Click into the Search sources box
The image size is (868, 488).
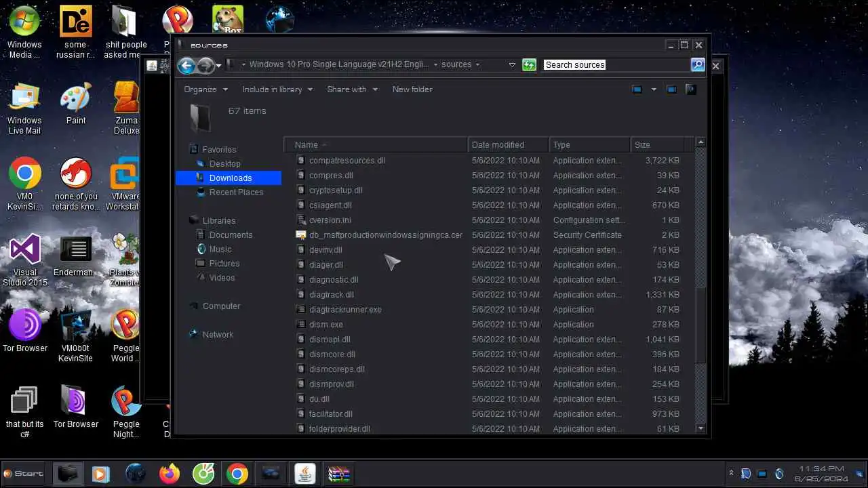[616, 65]
